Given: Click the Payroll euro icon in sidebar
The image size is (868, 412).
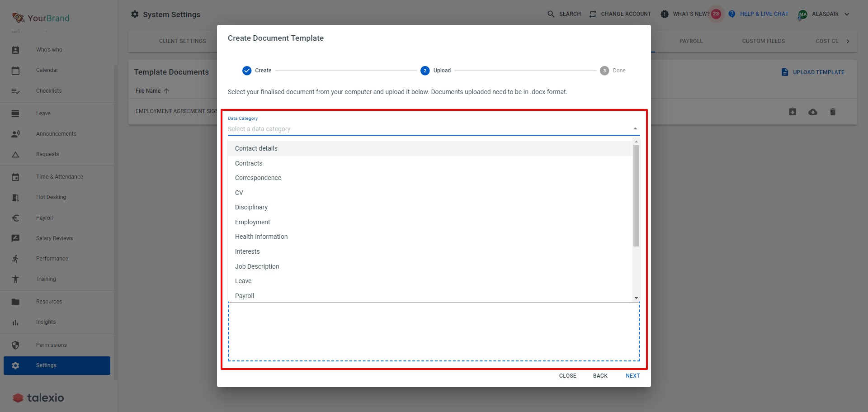Looking at the screenshot, I should coord(15,218).
